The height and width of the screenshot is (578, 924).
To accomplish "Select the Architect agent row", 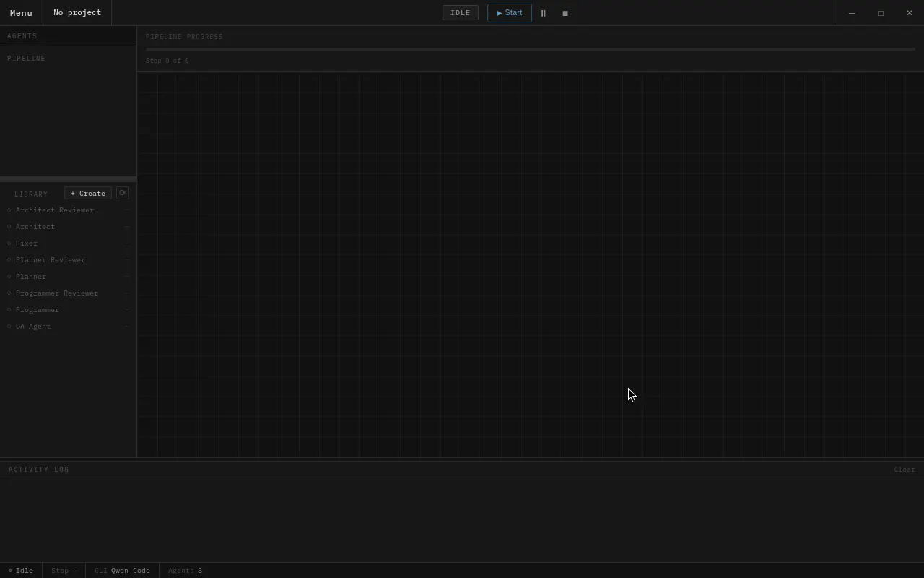I will pos(68,227).
